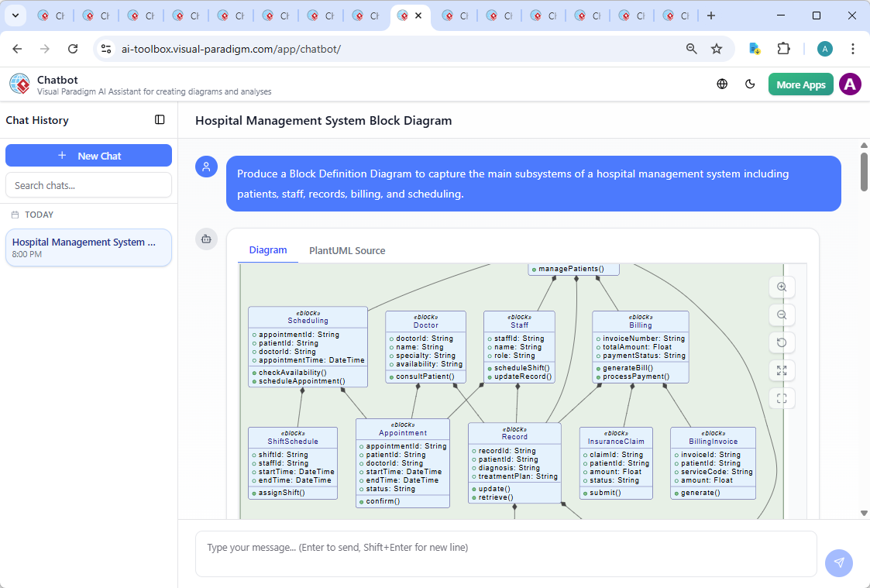The width and height of the screenshot is (870, 588).
Task: Open browser extensions puzzle icon
Action: pos(783,48)
